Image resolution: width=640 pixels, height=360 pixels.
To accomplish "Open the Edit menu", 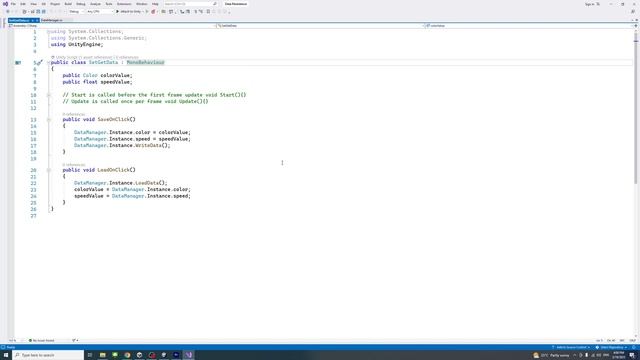I will (x=23, y=4).
